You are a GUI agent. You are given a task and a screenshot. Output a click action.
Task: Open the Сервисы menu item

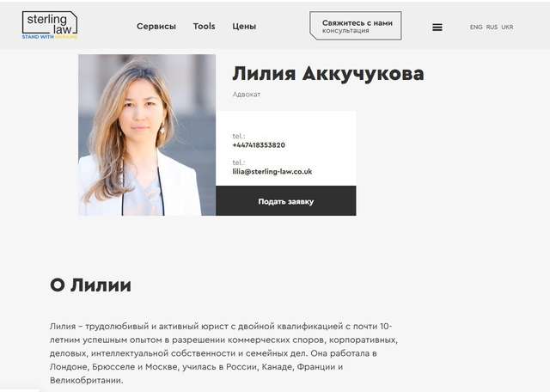click(156, 27)
